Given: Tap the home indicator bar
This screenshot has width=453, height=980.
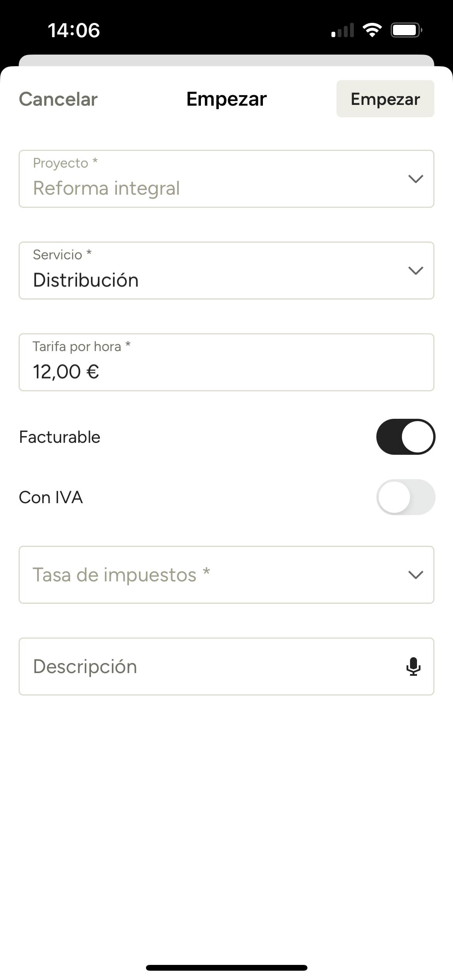Looking at the screenshot, I should 226,968.
